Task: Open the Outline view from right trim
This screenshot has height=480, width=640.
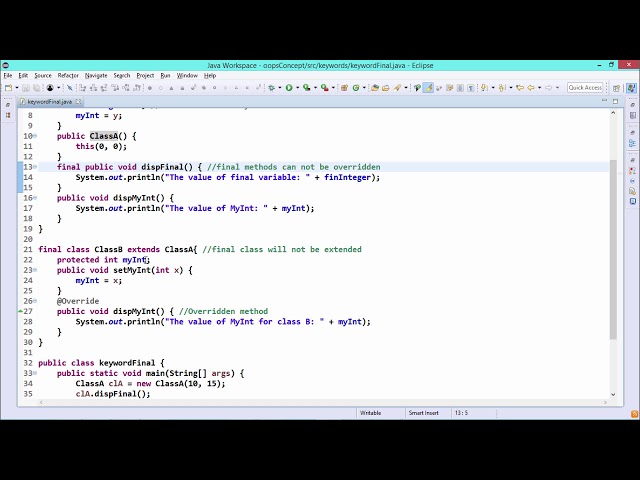Action: click(x=632, y=143)
